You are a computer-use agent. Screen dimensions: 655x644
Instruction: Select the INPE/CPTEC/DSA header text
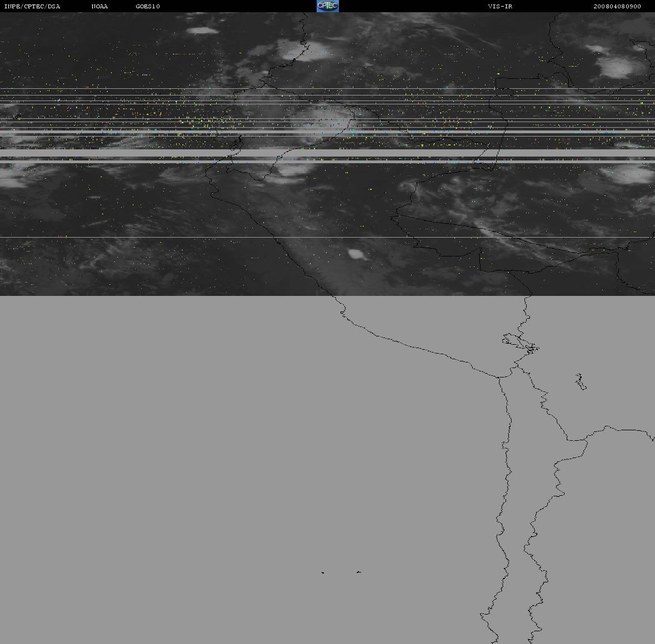click(32, 6)
